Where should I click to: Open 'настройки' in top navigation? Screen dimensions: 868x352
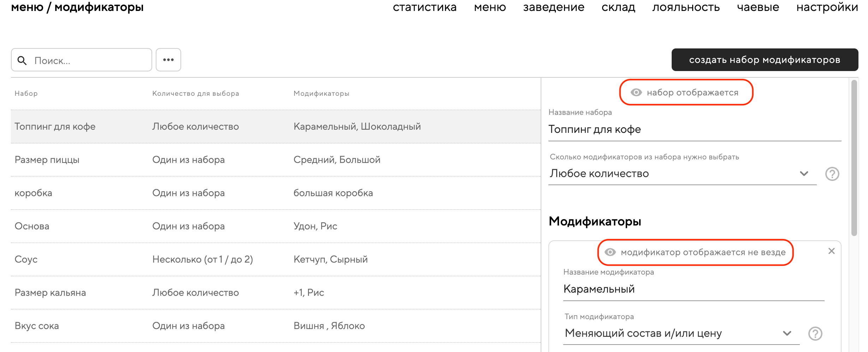click(x=827, y=7)
